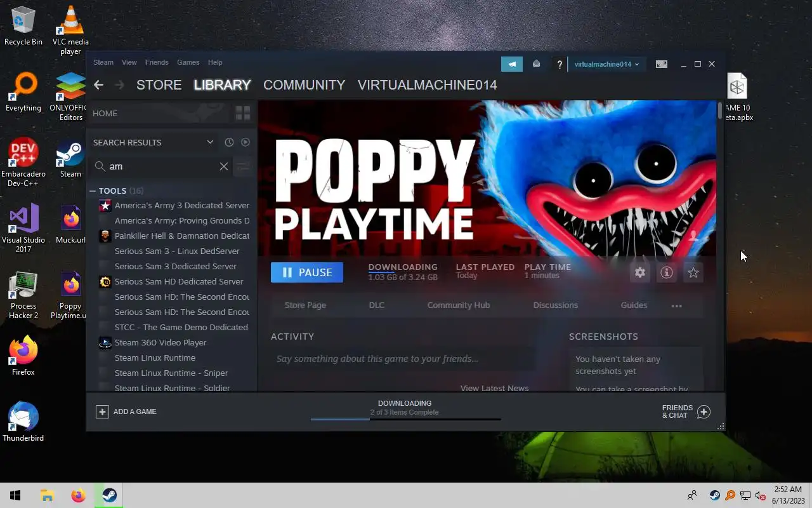Viewport: 812px width, 508px height.
Task: Open Friends & Chat plus icon
Action: coord(704,411)
